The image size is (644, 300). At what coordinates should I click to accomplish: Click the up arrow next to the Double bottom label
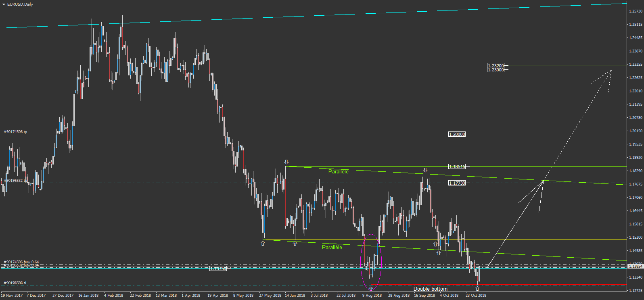477,289
